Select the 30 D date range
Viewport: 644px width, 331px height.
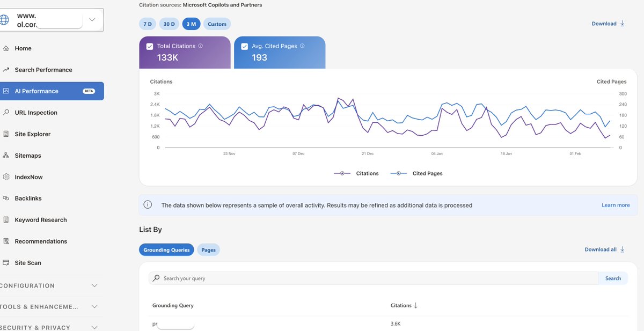point(169,24)
